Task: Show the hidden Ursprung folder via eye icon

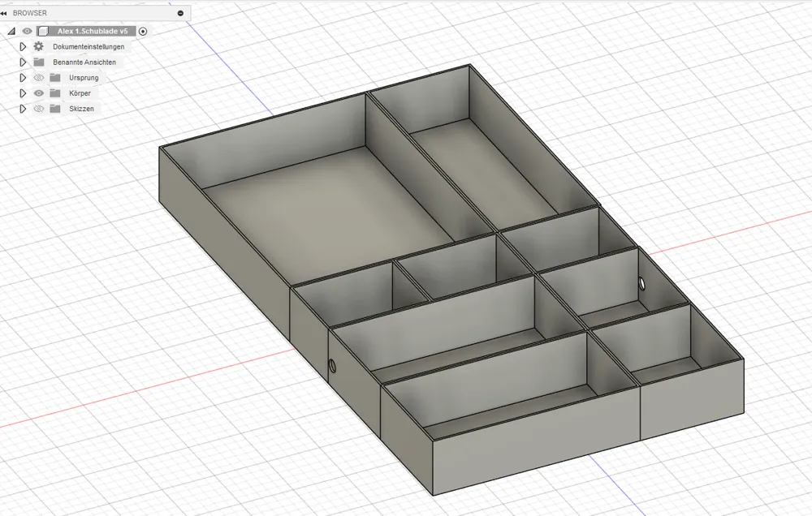Action: point(39,78)
